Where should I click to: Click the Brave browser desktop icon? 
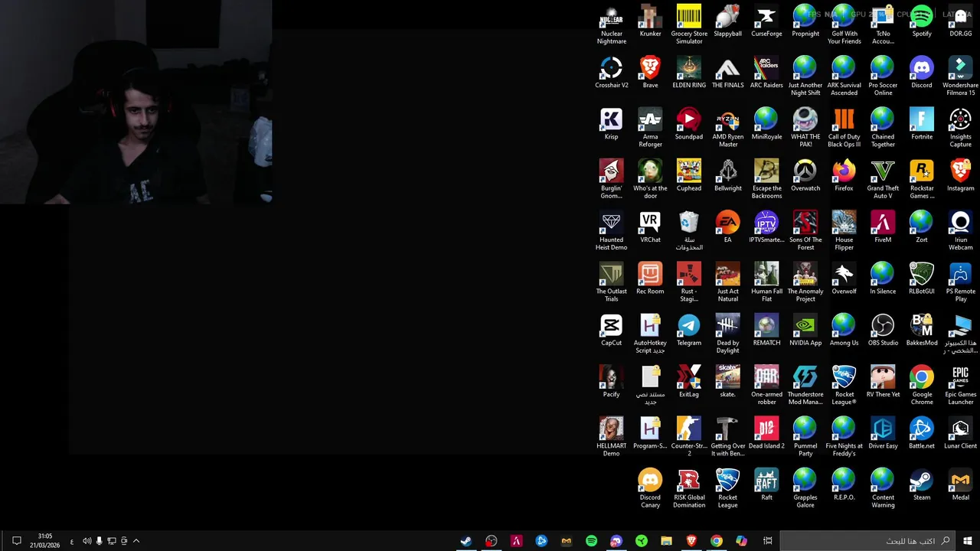(650, 72)
